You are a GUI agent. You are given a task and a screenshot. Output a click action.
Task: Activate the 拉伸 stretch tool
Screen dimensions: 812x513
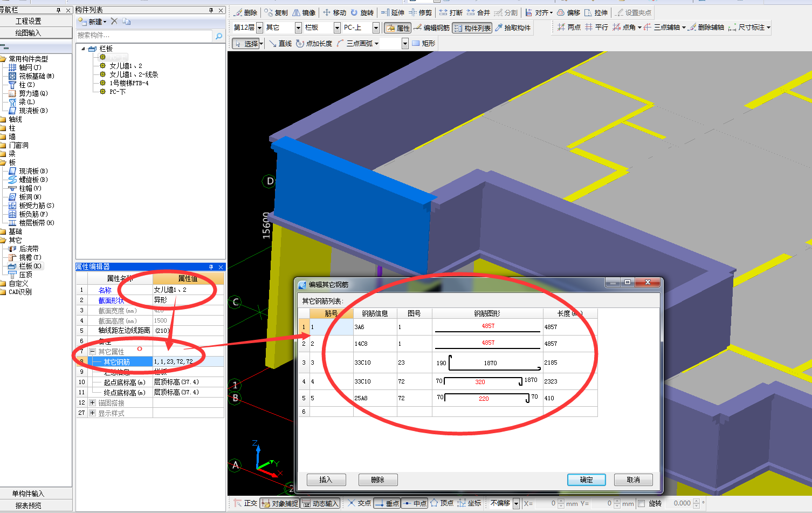pyautogui.click(x=596, y=12)
